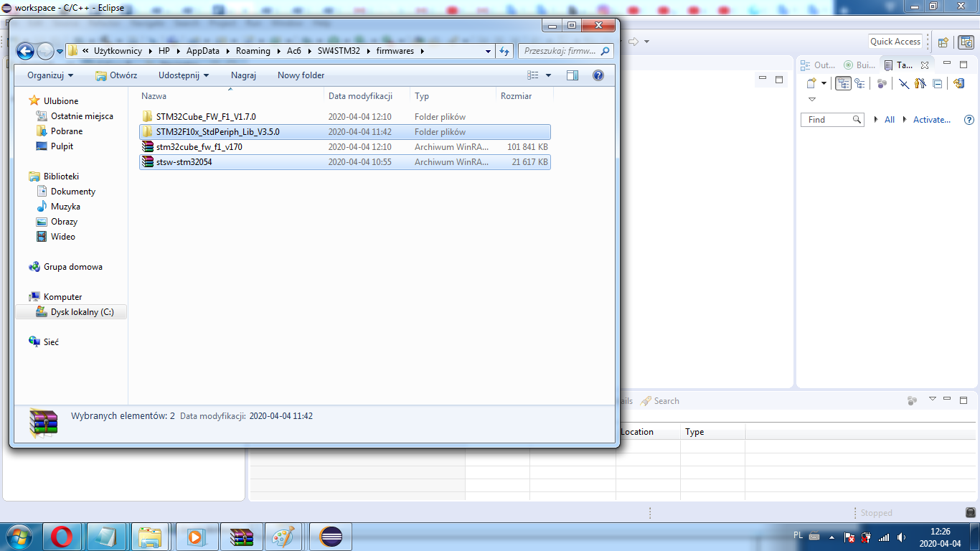Click Quick Access field in Eclipse
Viewport: 980px width, 551px height.
pos(895,42)
